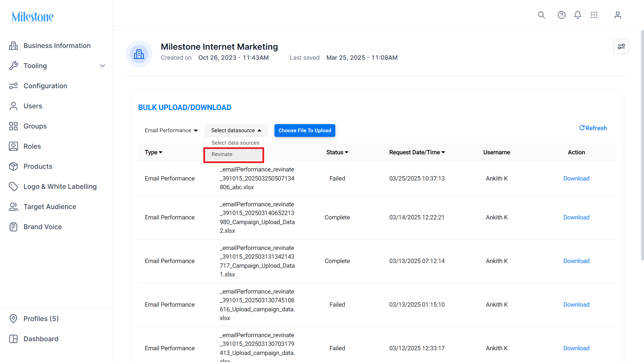
Task: Click the Products box icon
Action: click(13, 166)
